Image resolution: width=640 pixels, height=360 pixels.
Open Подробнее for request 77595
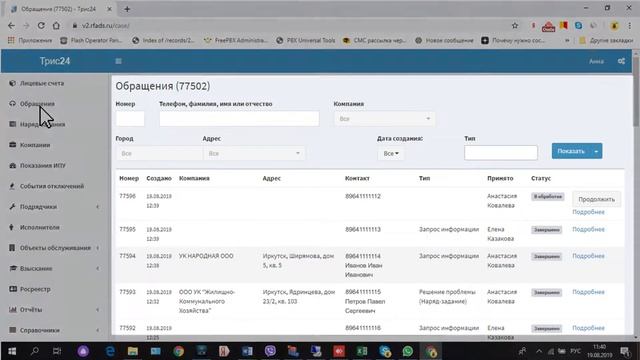coord(588,229)
